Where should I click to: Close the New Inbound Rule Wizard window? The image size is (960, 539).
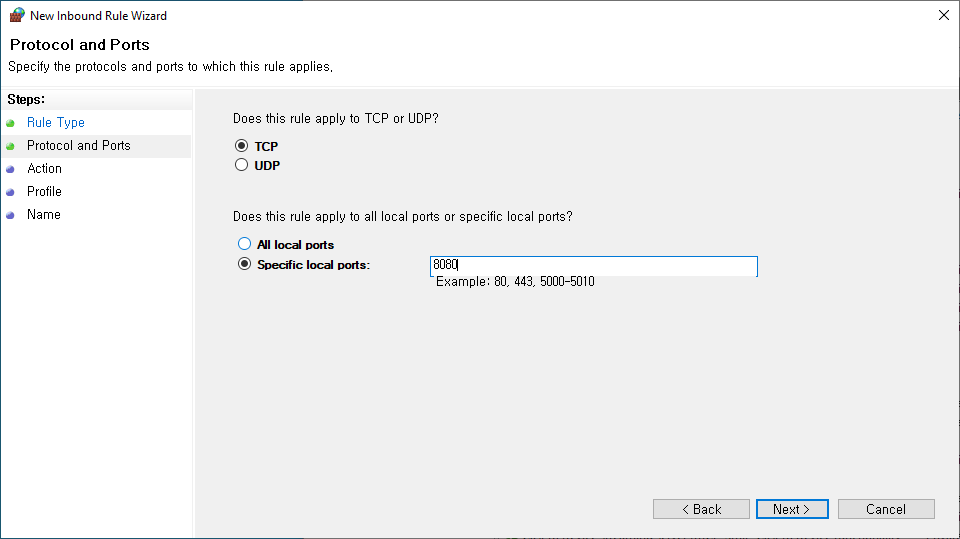pyautogui.click(x=944, y=16)
